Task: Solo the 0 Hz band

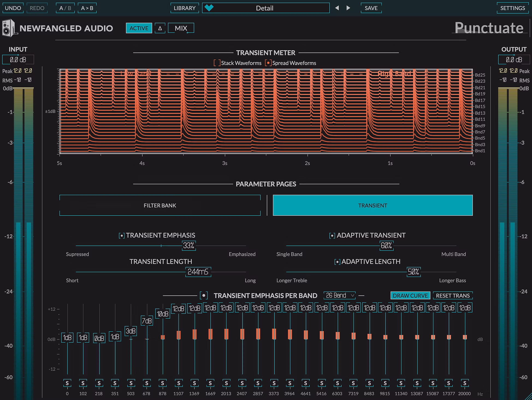Action: click(x=67, y=383)
